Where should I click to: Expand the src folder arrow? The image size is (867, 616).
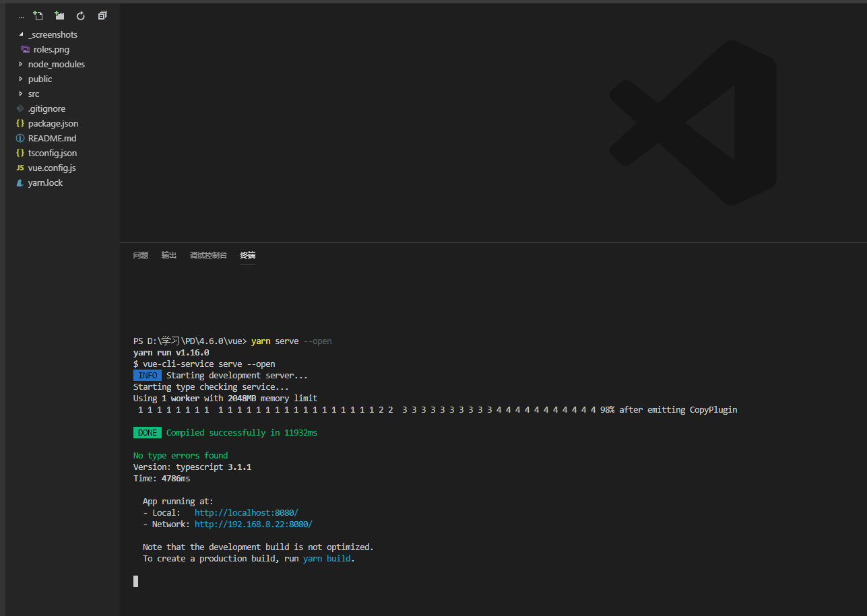pyautogui.click(x=21, y=94)
